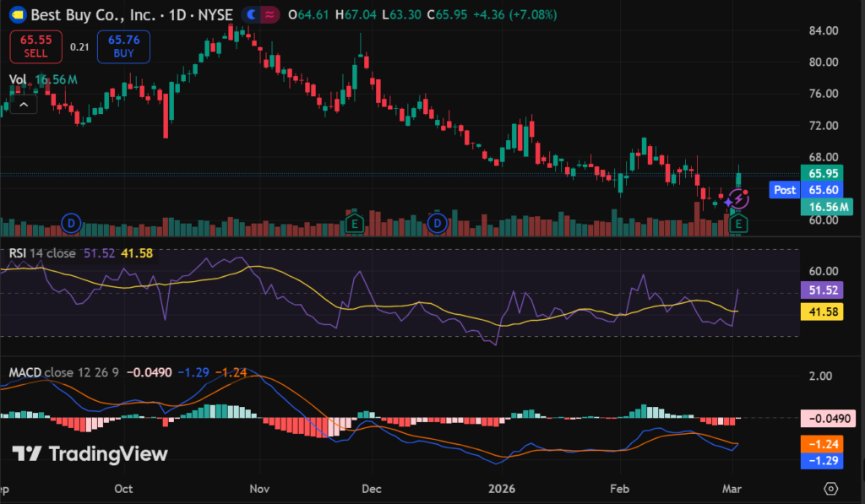Click the dividend D marker near October
The width and height of the screenshot is (865, 504).
(x=72, y=224)
